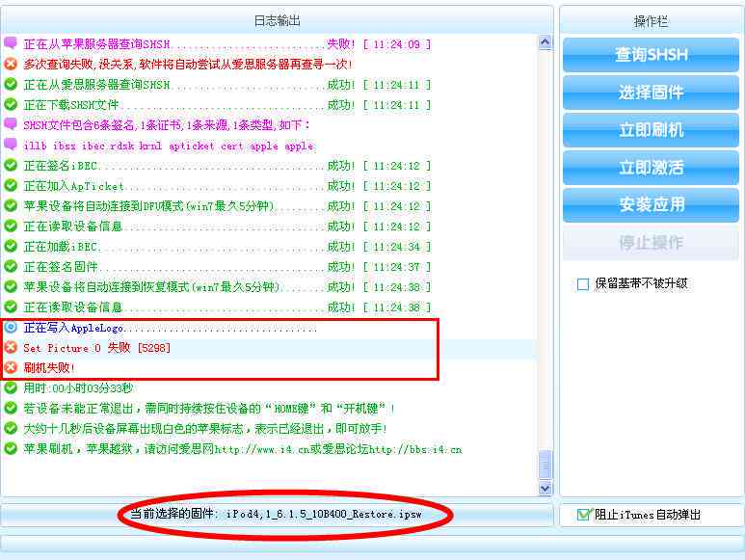Click green check beside 正在从爱思服务器查询SHSH
The width and height of the screenshot is (745, 560).
[11, 84]
